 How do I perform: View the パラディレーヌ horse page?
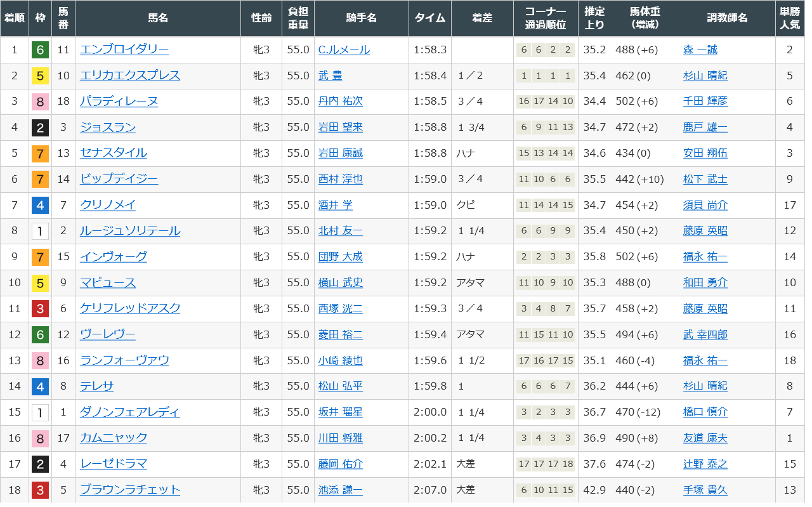[x=119, y=102]
